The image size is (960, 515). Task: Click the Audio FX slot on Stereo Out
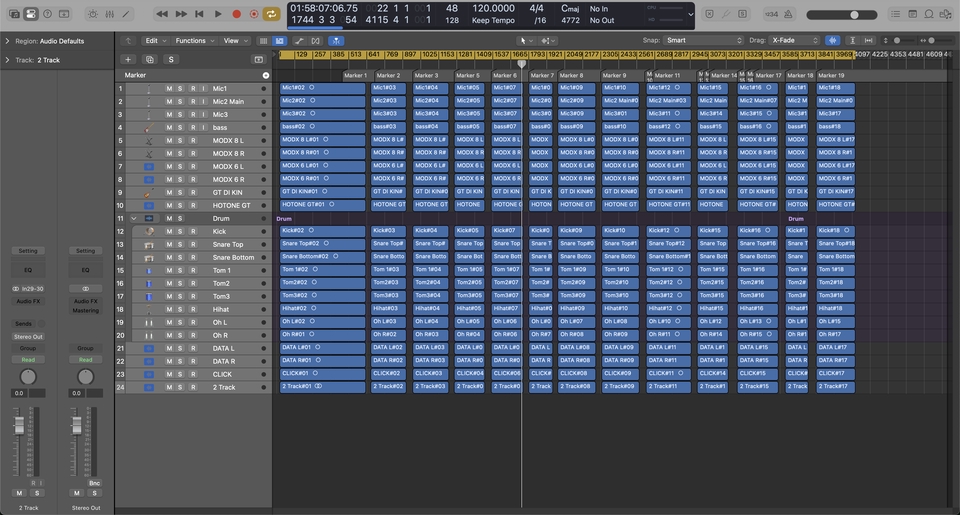[85, 301]
